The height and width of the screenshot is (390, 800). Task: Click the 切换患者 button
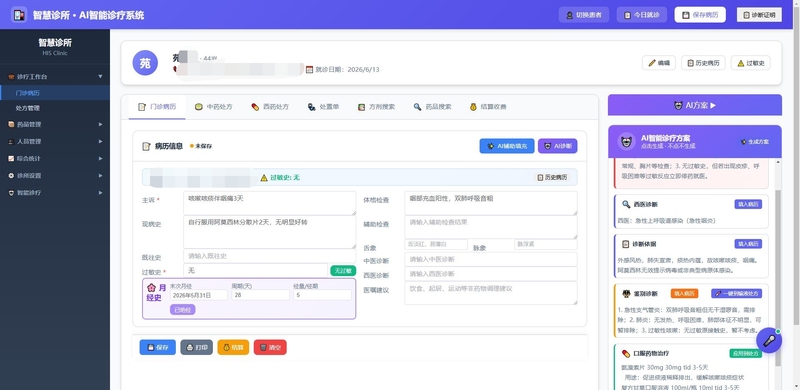pos(584,15)
